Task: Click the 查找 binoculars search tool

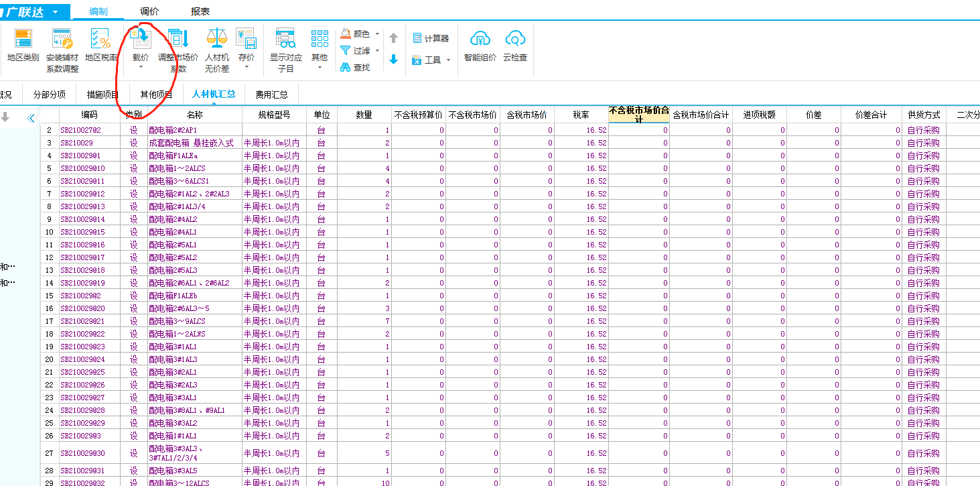Action: (355, 67)
